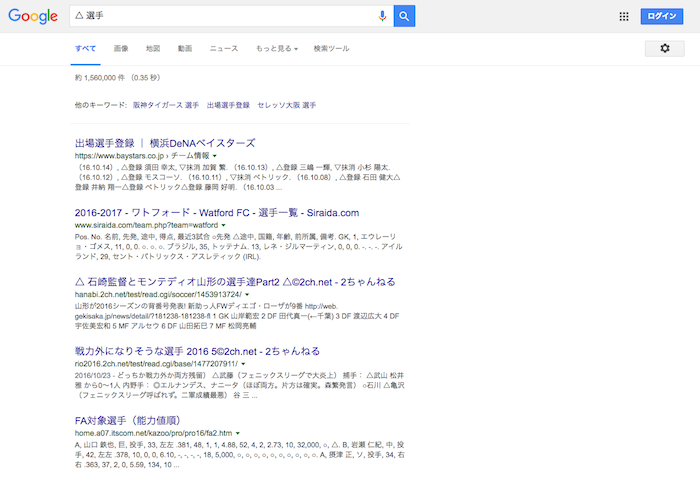Open 検索ツール options

(x=331, y=48)
